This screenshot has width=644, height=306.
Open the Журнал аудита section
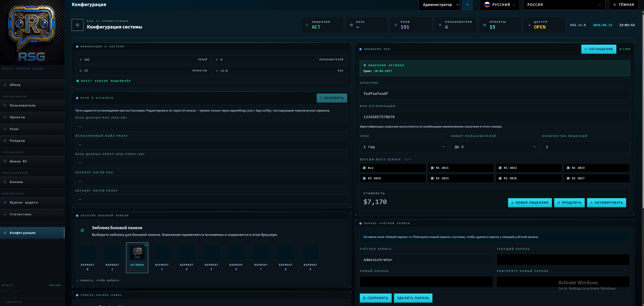[24, 203]
